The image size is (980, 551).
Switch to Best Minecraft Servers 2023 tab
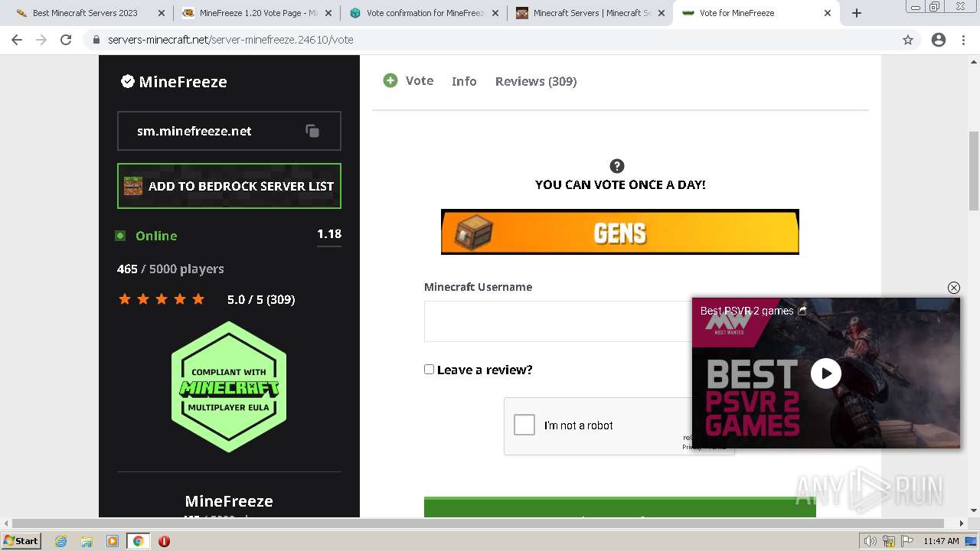pyautogui.click(x=84, y=13)
